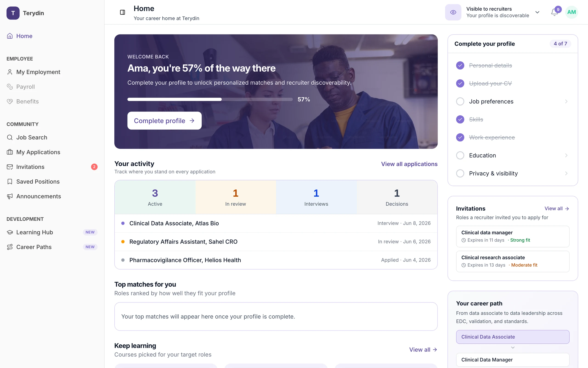Open Clinical data manager invitation

point(513,236)
